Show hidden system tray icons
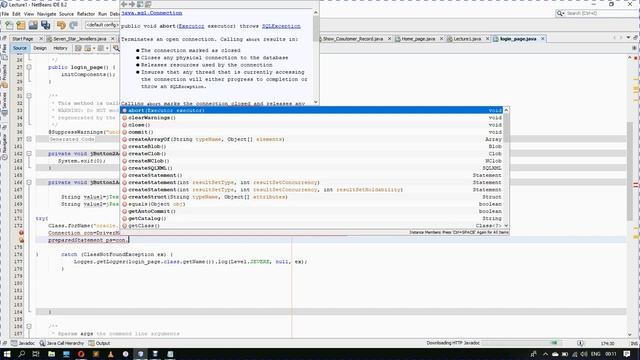The image size is (640, 360). coord(545,354)
